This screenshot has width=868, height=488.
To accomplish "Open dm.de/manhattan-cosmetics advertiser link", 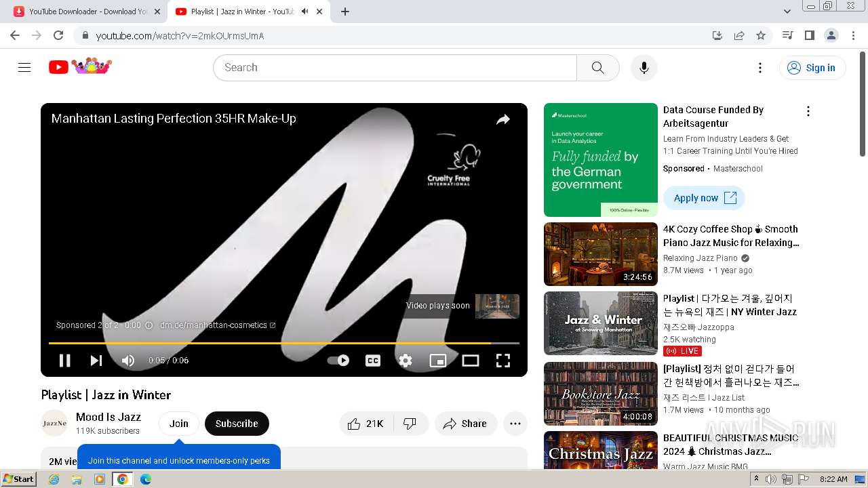I will 218,325.
